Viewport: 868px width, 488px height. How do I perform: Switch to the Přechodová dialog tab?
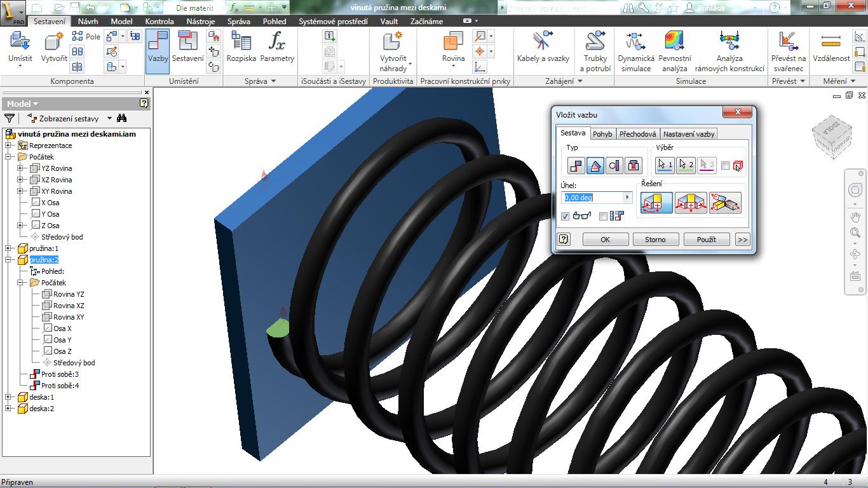pos(637,134)
